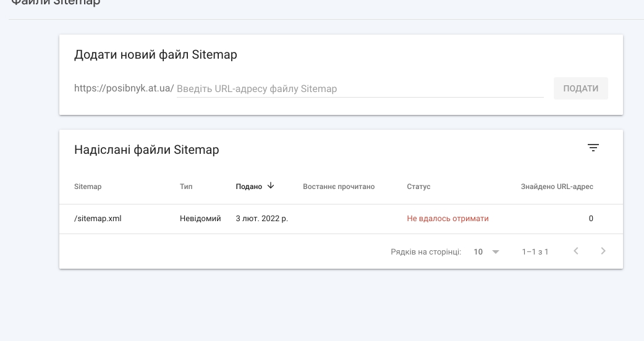Select the 3 лют. 2022 р. date cell
644x341 pixels.
(262, 219)
